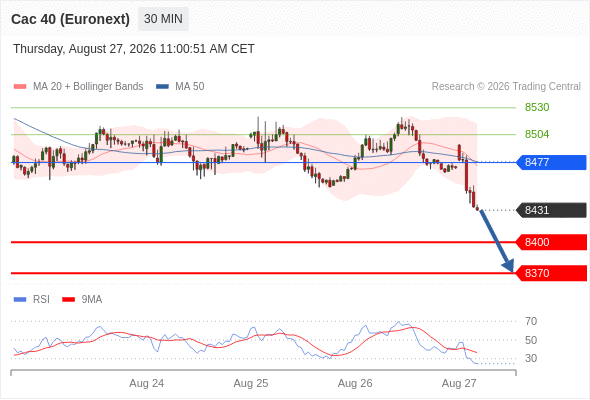This screenshot has height=400, width=590.
Task: Click the Aug 27 date axis label
Action: point(459,383)
